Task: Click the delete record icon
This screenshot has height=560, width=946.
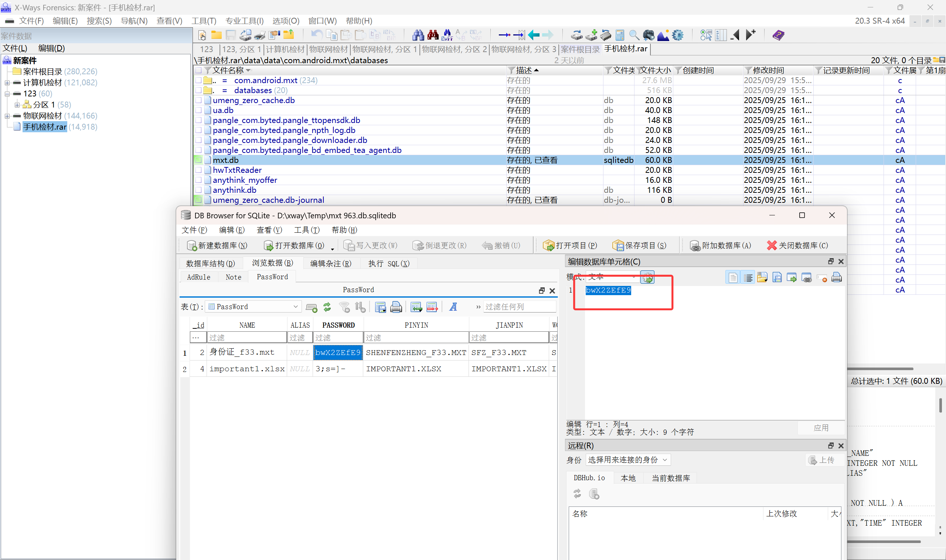Action: 432,307
